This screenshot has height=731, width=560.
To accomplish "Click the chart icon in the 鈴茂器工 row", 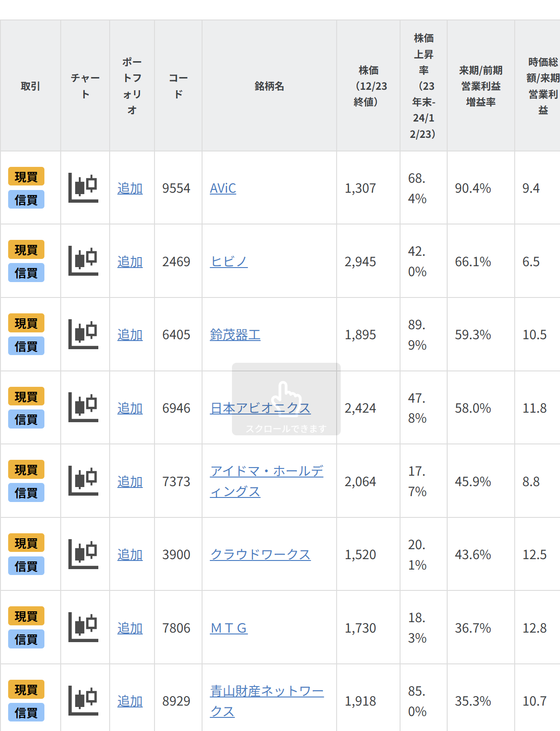I will pos(83,334).
